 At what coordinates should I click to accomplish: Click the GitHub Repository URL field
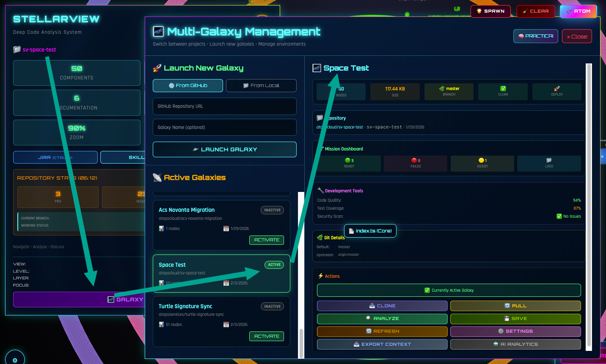click(x=224, y=107)
